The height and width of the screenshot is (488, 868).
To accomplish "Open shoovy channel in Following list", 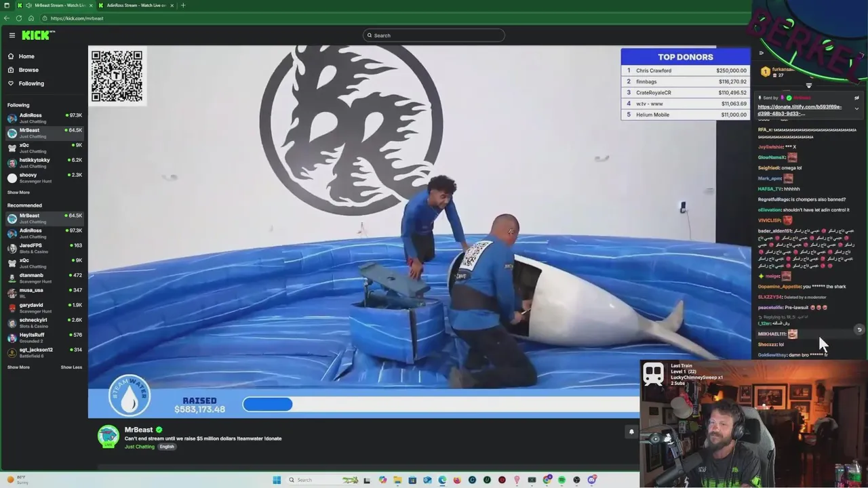I will (x=44, y=178).
